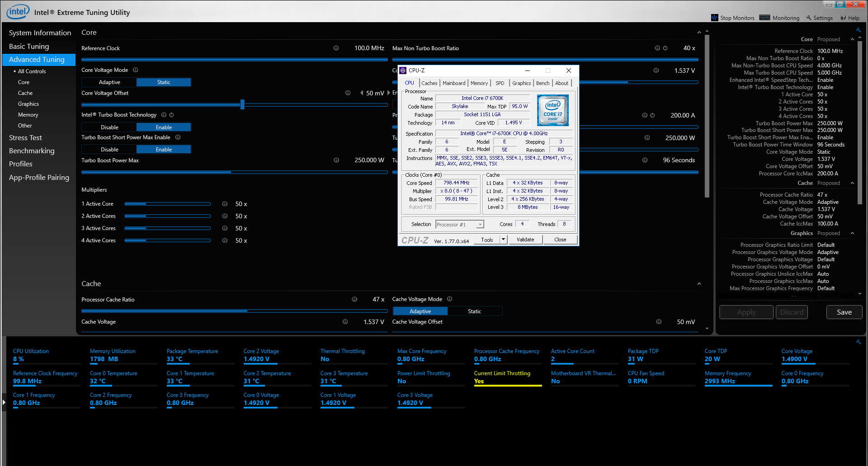Click the power icon beside Max Non Turbo Boost Ratio
Image resolution: width=868 pixels, height=466 pixels.
click(x=665, y=48)
